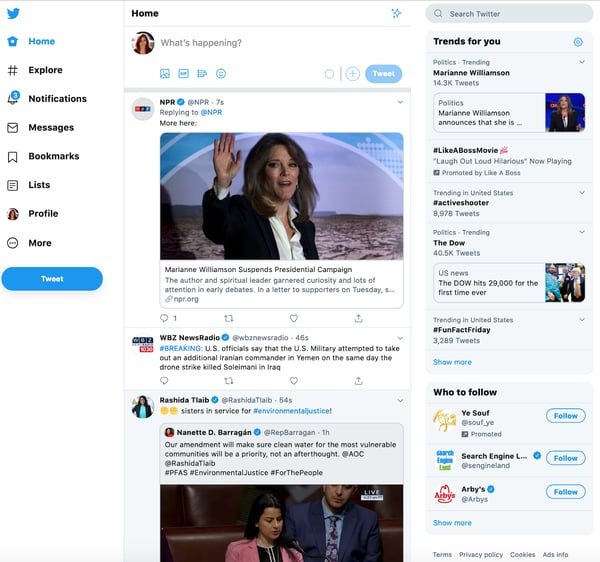Viewport: 600px width, 562px height.
Task: Click the GIF icon in composer
Action: (183, 74)
